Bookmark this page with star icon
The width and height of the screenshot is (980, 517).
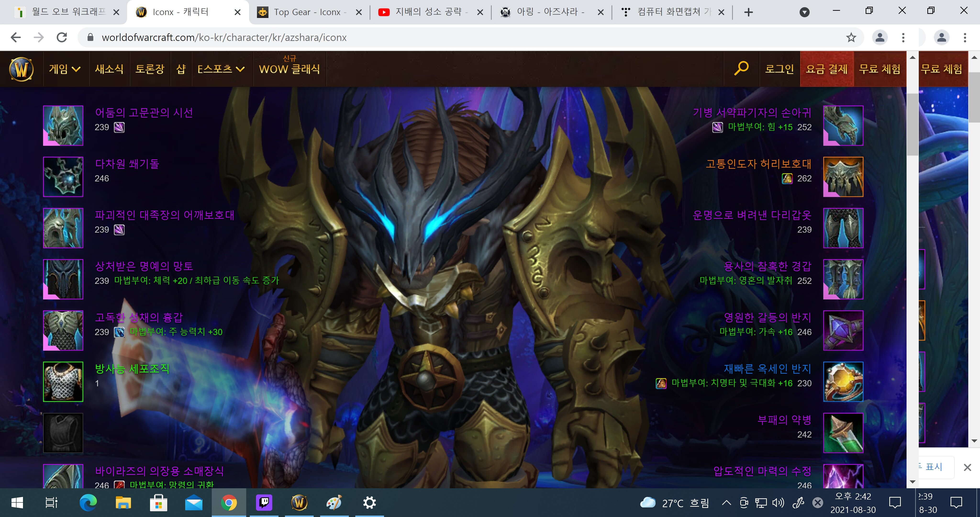click(x=851, y=37)
